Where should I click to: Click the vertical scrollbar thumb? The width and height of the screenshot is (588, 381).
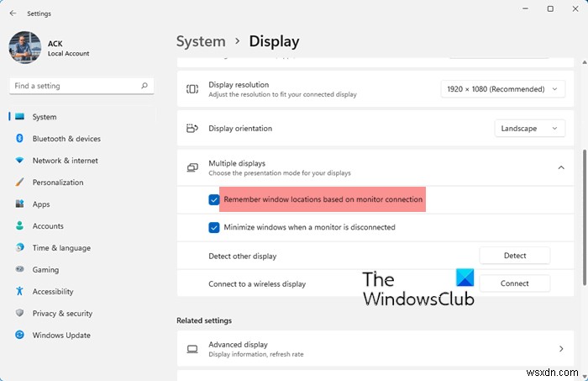[585, 218]
